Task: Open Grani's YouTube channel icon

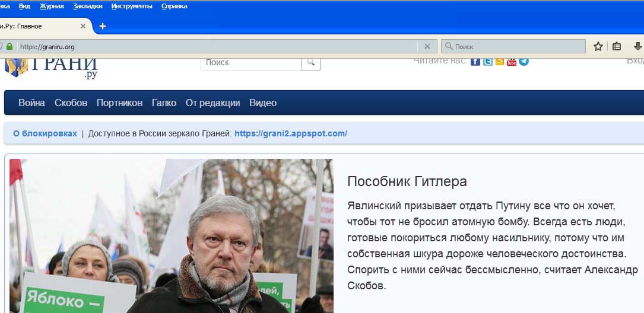Action: pos(511,62)
